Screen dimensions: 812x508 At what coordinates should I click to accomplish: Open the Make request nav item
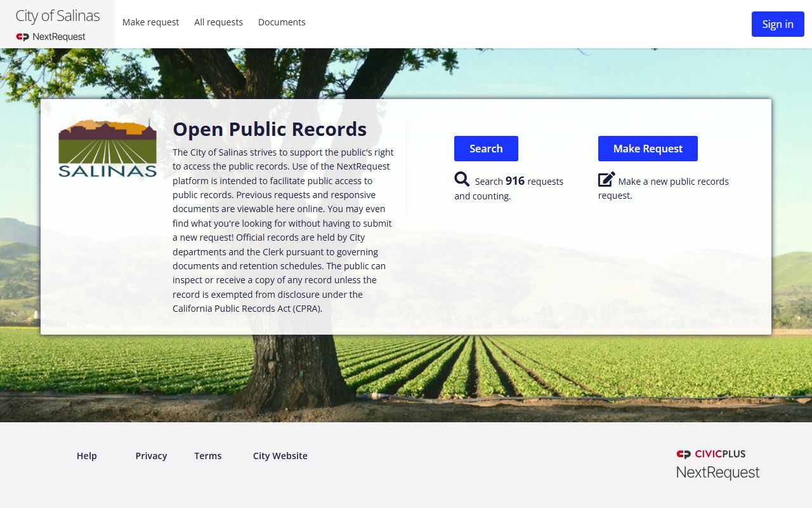[151, 22]
